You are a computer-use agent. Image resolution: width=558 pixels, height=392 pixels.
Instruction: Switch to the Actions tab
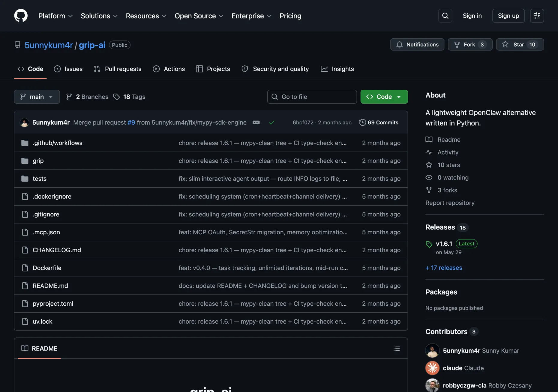coord(169,69)
